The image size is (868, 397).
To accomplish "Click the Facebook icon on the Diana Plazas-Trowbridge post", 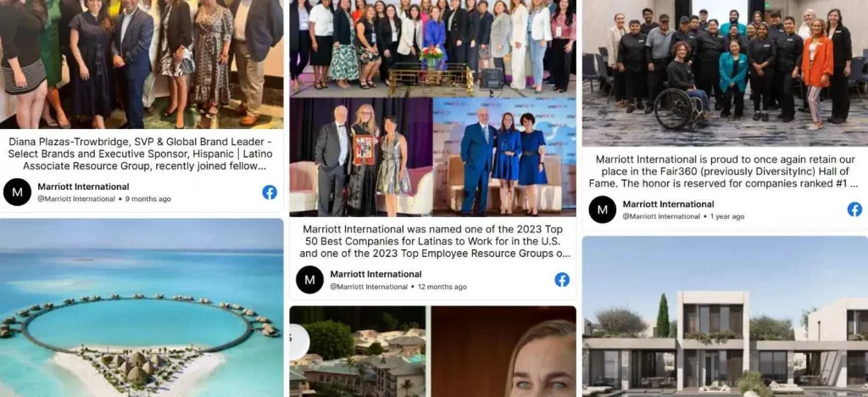I will pos(270,192).
